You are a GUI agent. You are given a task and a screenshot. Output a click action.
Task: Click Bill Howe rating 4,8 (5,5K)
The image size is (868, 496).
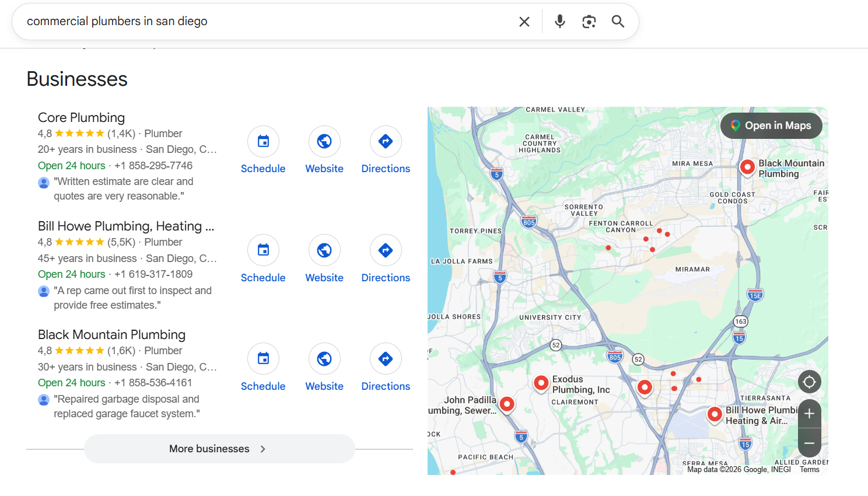tap(86, 242)
